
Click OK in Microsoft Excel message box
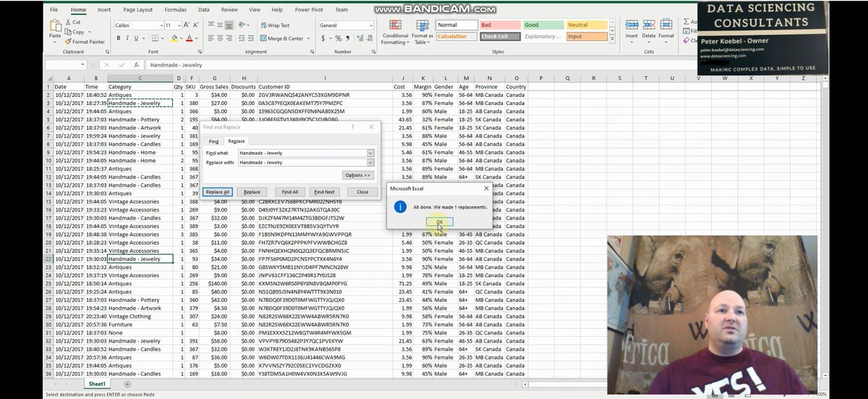click(439, 222)
